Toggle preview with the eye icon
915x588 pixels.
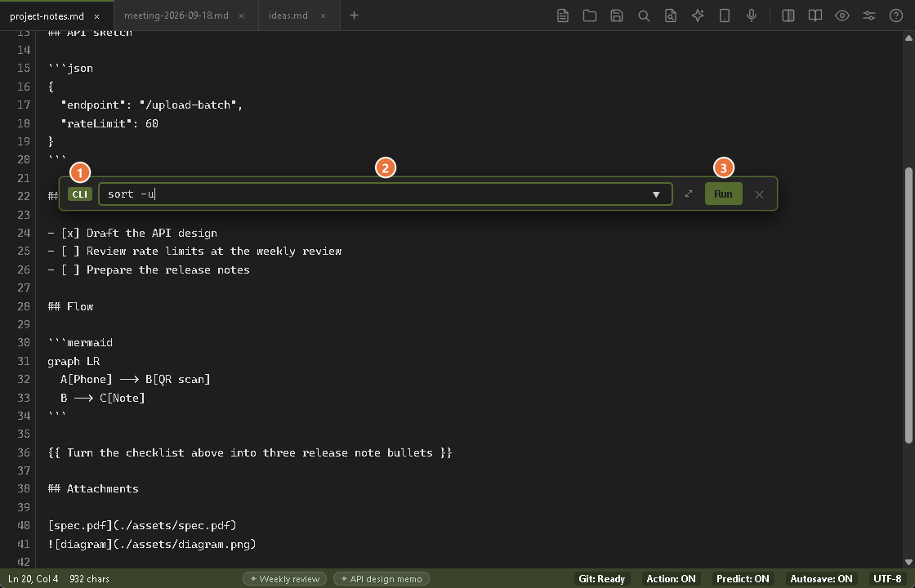coord(842,16)
